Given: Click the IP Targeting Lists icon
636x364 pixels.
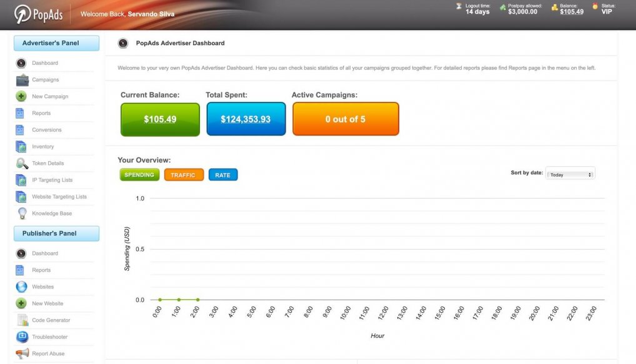Looking at the screenshot, I should (21, 180).
